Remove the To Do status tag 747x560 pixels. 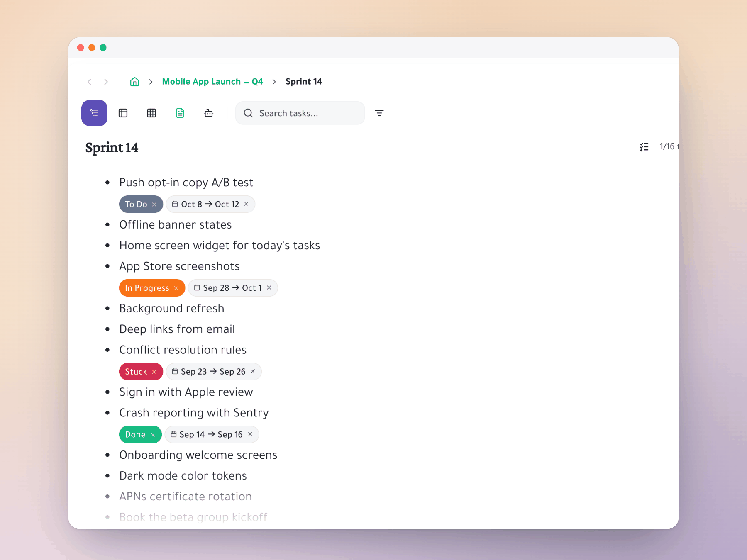pos(154,205)
